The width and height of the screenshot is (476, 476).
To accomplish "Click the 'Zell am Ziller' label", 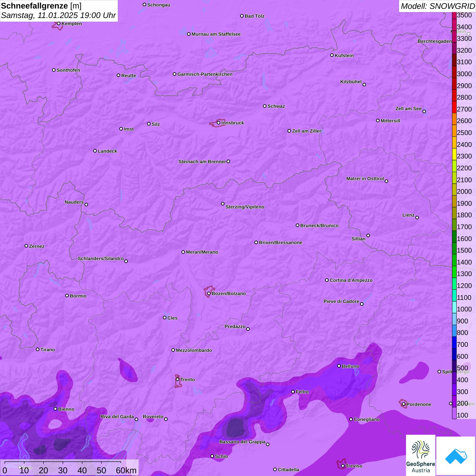I will (x=307, y=131).
